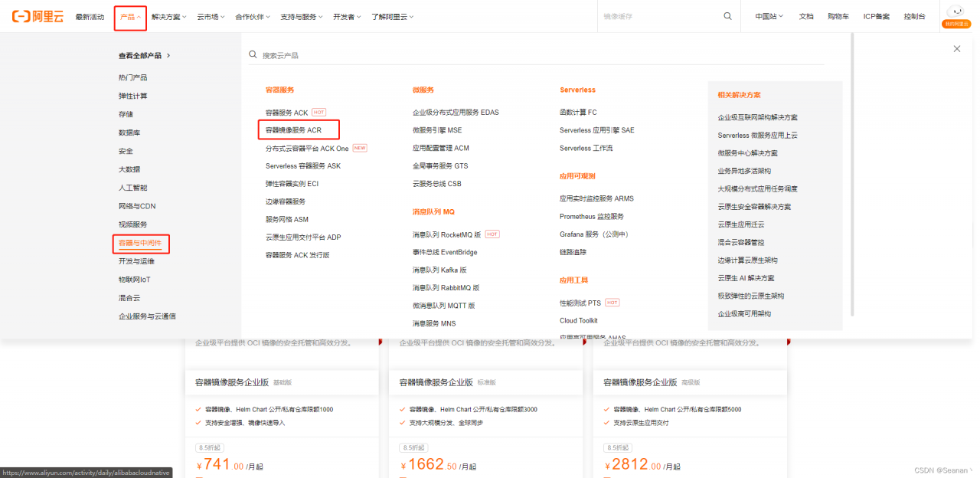Click the robot assistant avatar icon
This screenshot has height=478, width=980.
click(x=956, y=11)
